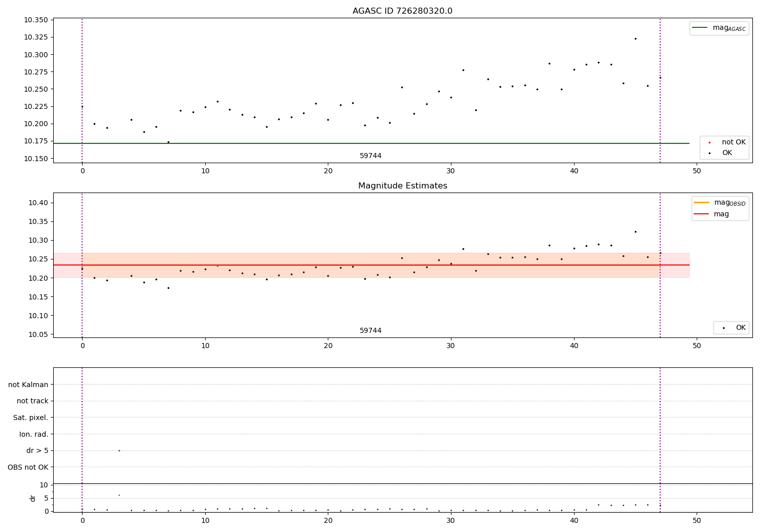The image size is (760, 532).
Task: Click the 10.350 y-tick in top plot
Action: (x=35, y=20)
